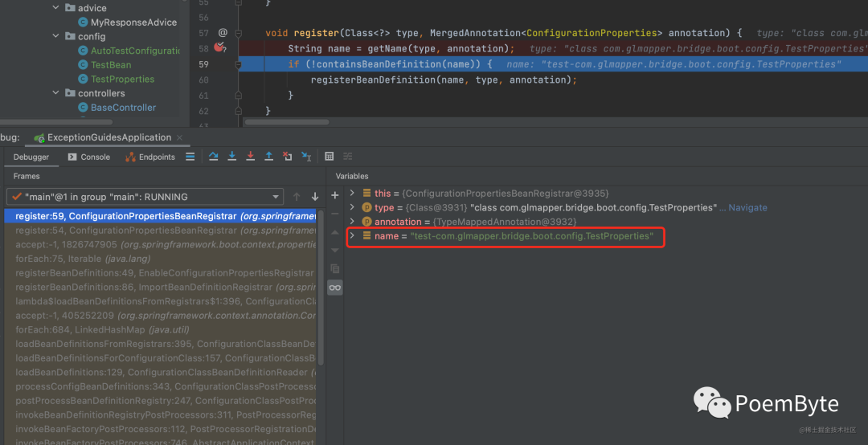Select frame registerBeanDefinitions:49
The height and width of the screenshot is (445, 868).
[161, 273]
